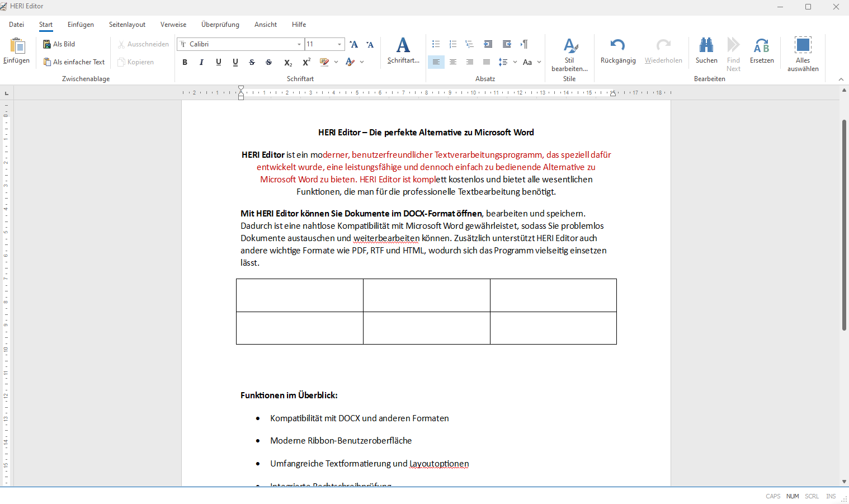Click the Kopieren button
The width and height of the screenshot is (849, 504).
coord(136,62)
